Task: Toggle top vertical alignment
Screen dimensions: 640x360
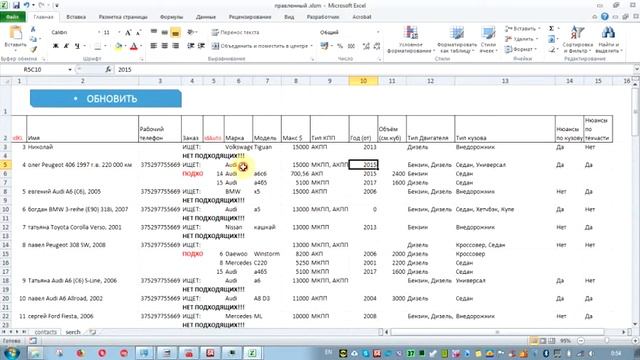Action: [154, 32]
